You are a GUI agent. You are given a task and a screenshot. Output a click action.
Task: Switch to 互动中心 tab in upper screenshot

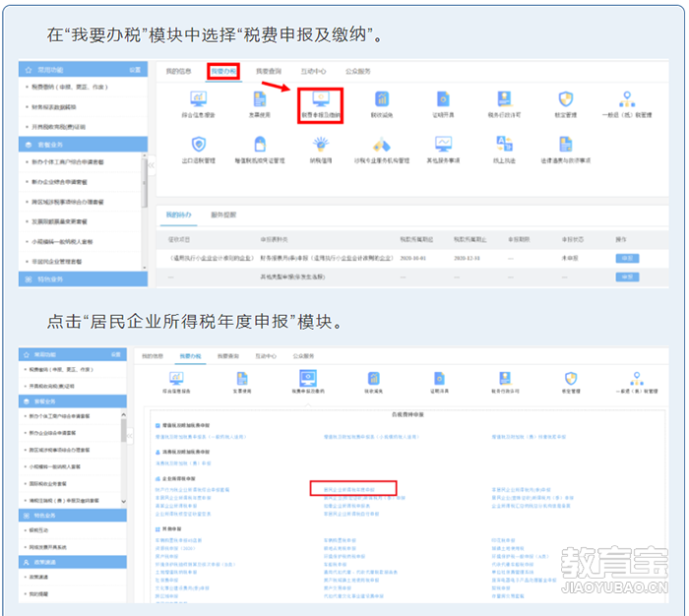(313, 71)
